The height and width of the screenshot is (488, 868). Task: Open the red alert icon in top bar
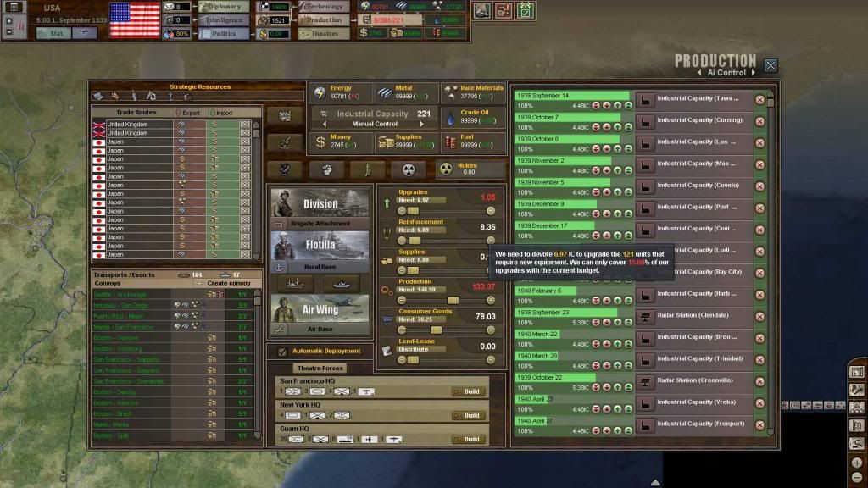504,10
